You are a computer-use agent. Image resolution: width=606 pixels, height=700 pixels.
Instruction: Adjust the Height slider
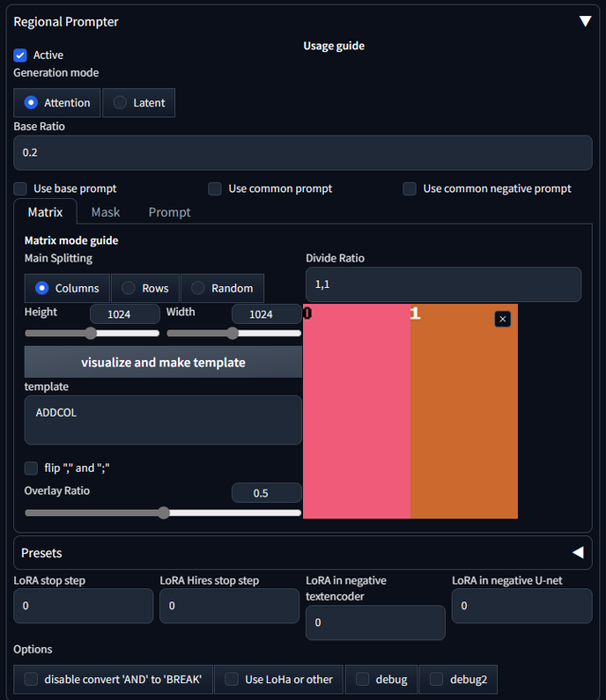coord(92,333)
